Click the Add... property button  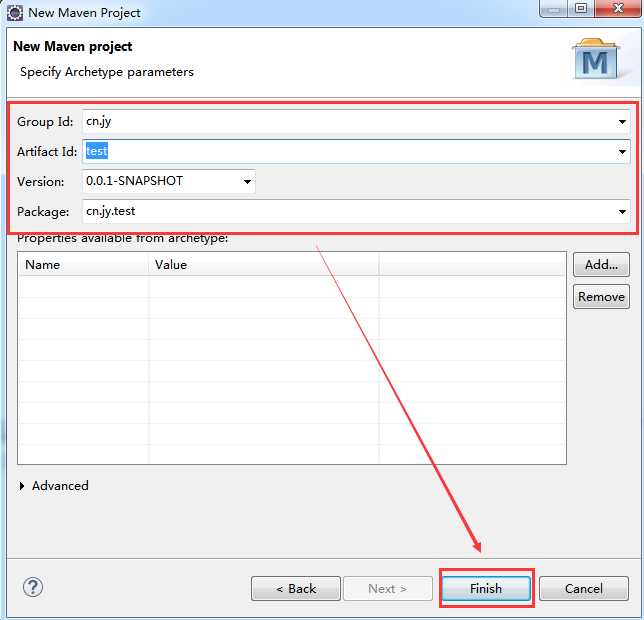click(601, 265)
